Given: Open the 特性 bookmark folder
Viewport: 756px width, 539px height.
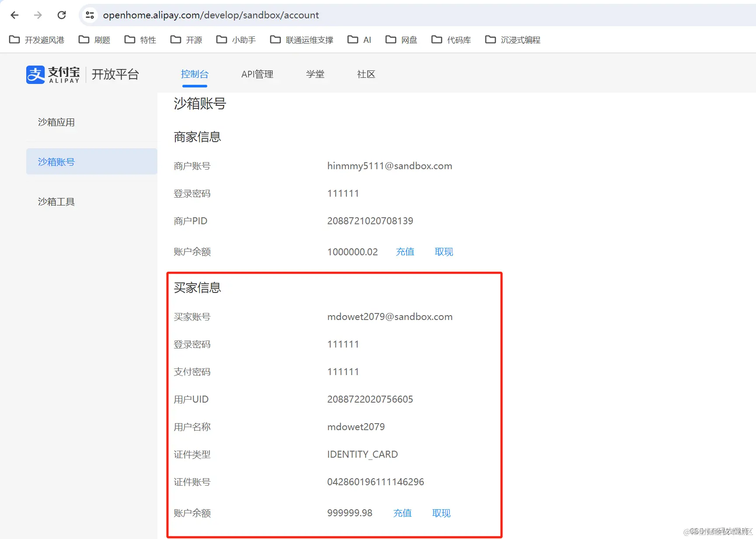Looking at the screenshot, I should 140,40.
